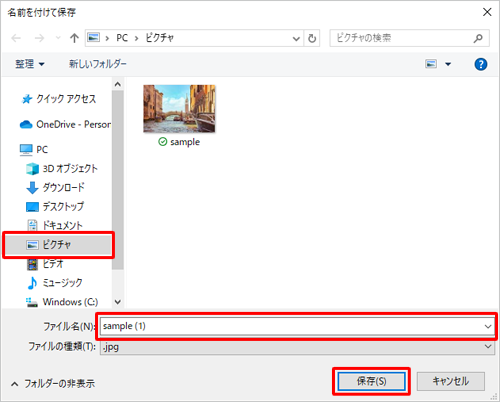This screenshot has width=500, height=402.
Task: Refresh the ピクチャ folder view
Action: pos(312,38)
